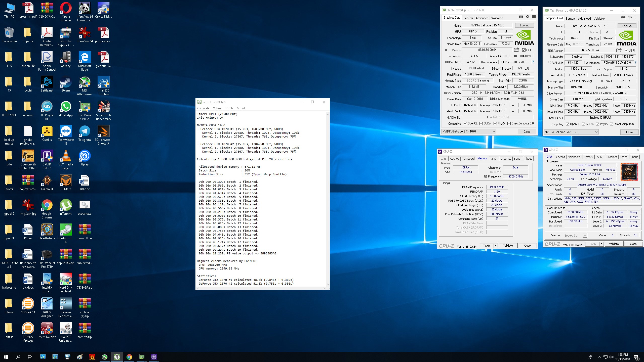Image resolution: width=644 pixels, height=362 pixels.
Task: Click GPUPI pi icon in taskbar
Action: pos(117,357)
